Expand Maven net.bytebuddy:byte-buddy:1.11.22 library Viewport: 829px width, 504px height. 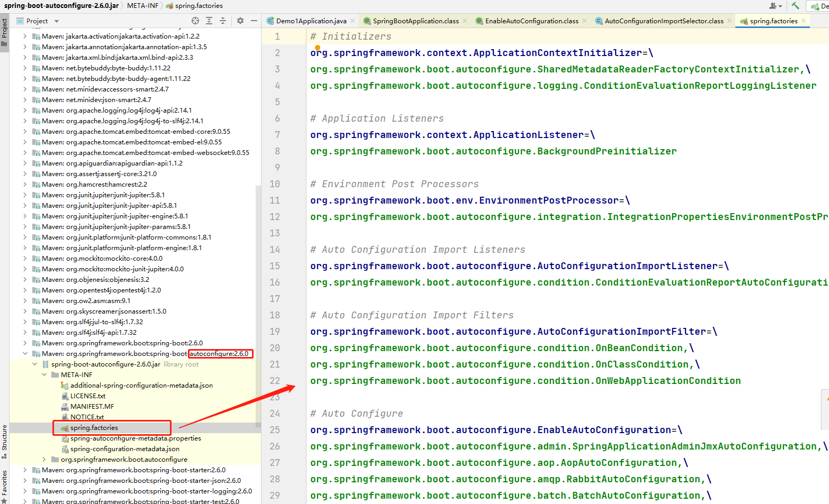click(25, 68)
